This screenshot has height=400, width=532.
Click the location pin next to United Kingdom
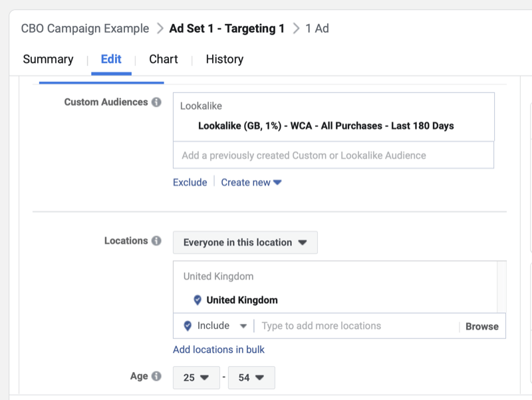[197, 300]
